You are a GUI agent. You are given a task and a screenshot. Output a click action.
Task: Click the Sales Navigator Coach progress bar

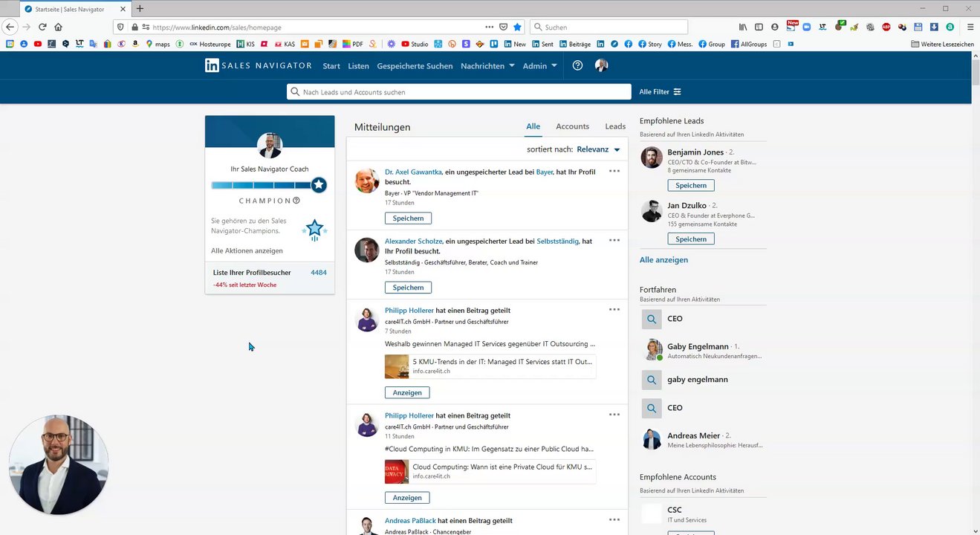pos(268,185)
